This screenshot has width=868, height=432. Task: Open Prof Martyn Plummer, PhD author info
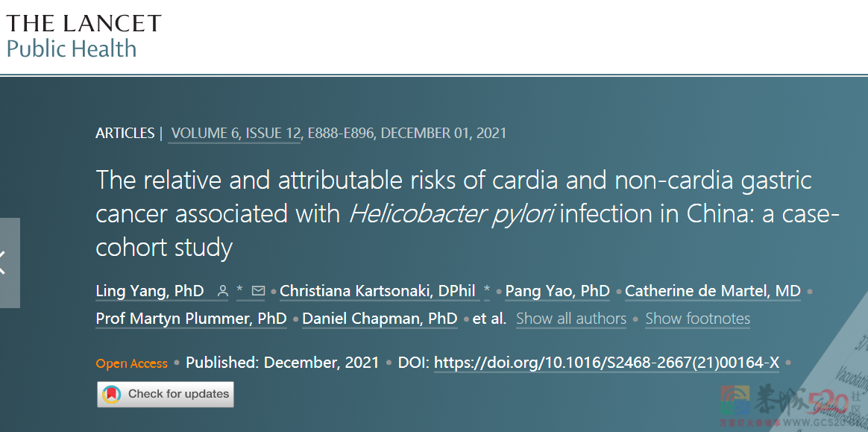point(191,319)
